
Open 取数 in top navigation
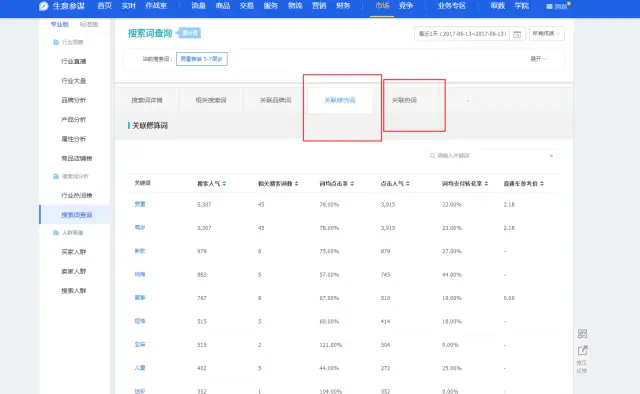[498, 6]
